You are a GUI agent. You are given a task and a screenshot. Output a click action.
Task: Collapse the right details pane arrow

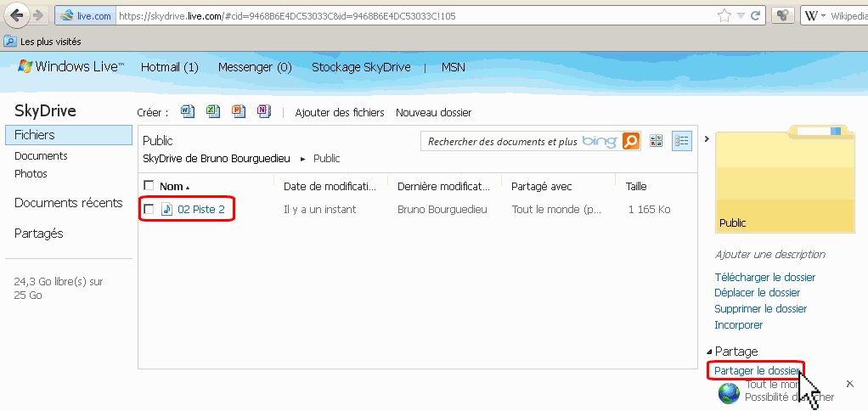click(707, 139)
